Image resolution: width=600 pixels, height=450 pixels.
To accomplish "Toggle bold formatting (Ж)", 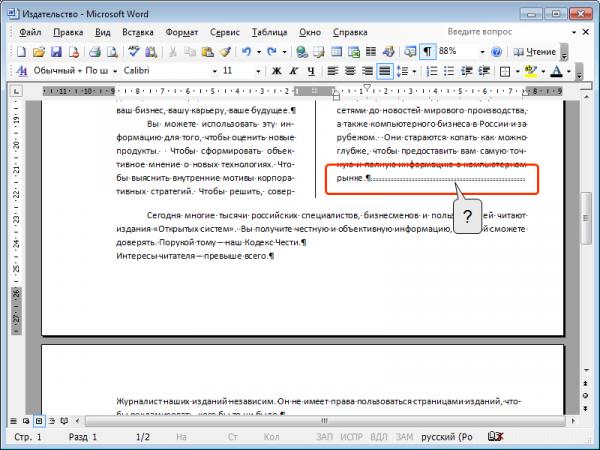I will click(276, 71).
